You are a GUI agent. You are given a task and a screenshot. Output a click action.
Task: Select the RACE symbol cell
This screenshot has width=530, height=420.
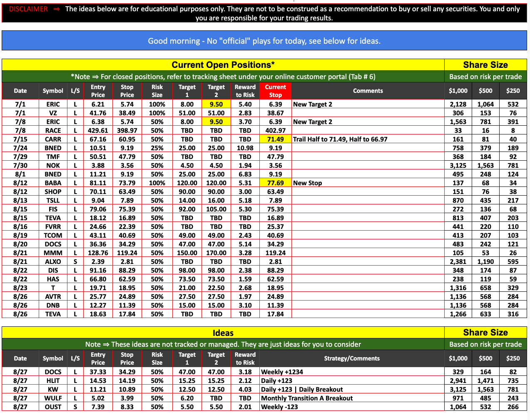(x=53, y=130)
